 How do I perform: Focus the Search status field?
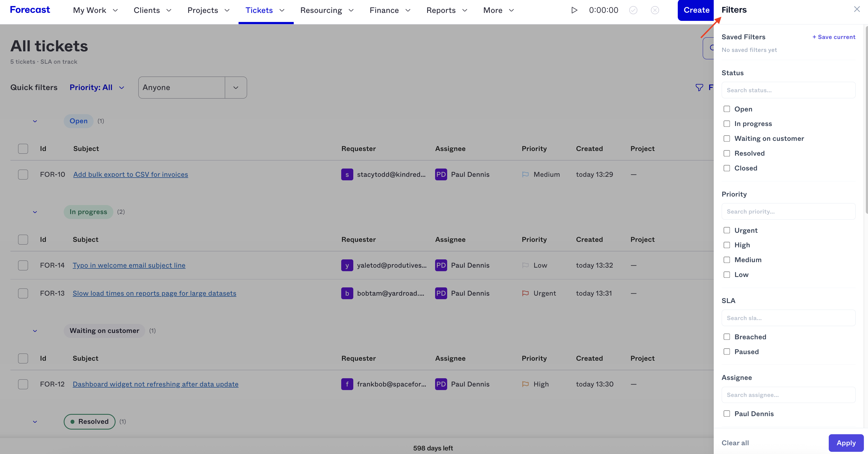(788, 90)
